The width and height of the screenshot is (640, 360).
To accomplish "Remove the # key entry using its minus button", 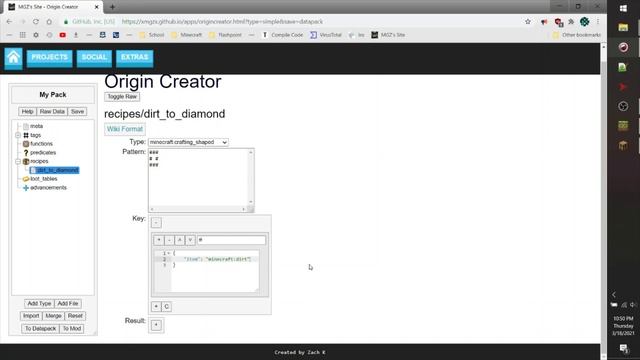I will (x=169, y=240).
